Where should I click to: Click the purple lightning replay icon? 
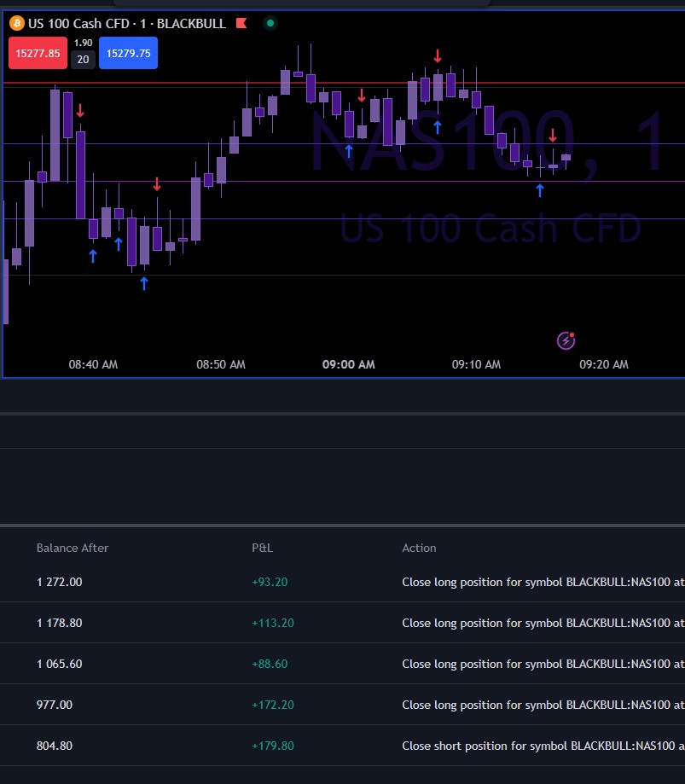coord(566,340)
